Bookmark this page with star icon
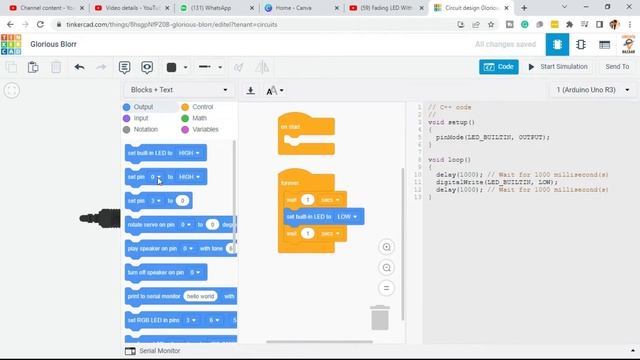 coord(491,24)
